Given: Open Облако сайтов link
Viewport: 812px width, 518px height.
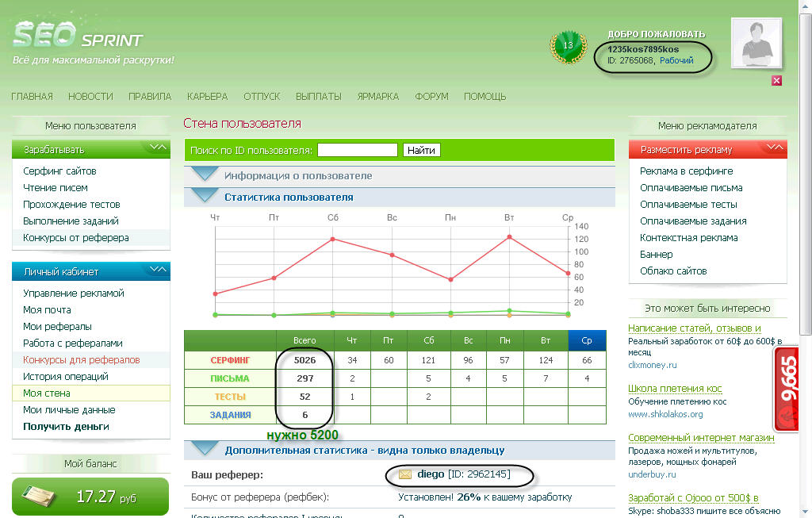Looking at the screenshot, I should (x=673, y=271).
